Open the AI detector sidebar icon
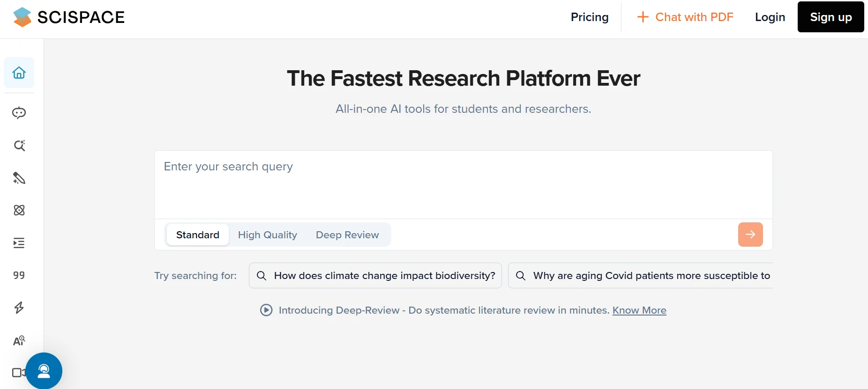The width and height of the screenshot is (868, 389). [x=19, y=340]
